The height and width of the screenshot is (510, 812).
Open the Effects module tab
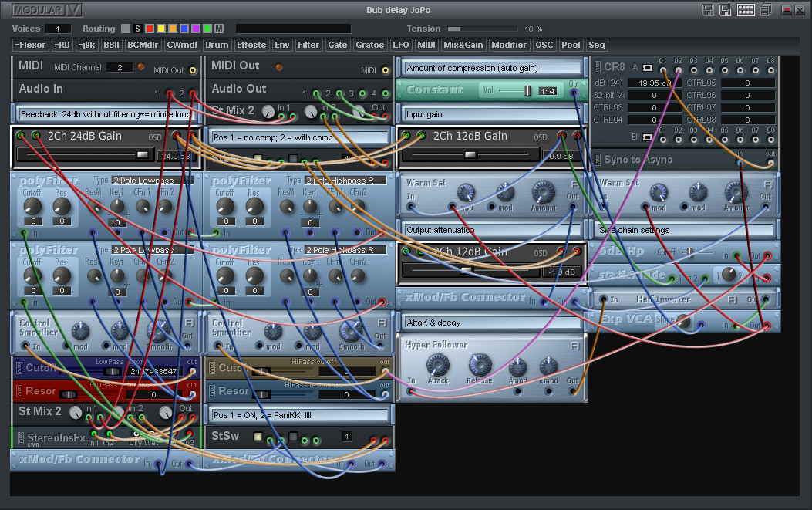point(251,45)
